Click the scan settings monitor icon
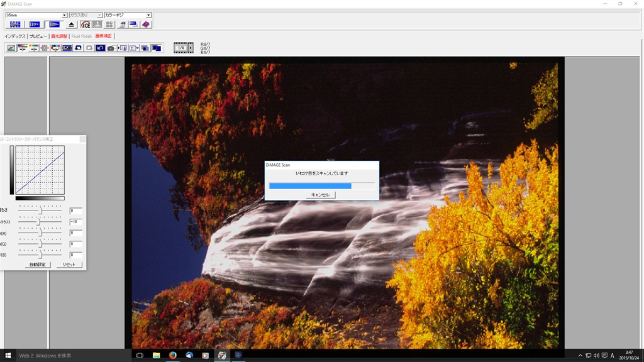This screenshot has width=644, height=362. (x=133, y=25)
